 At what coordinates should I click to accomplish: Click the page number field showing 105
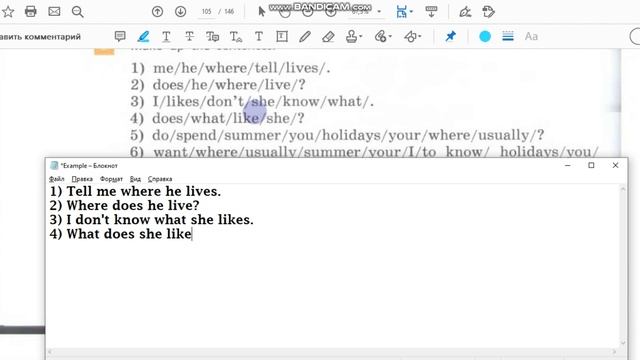207,12
